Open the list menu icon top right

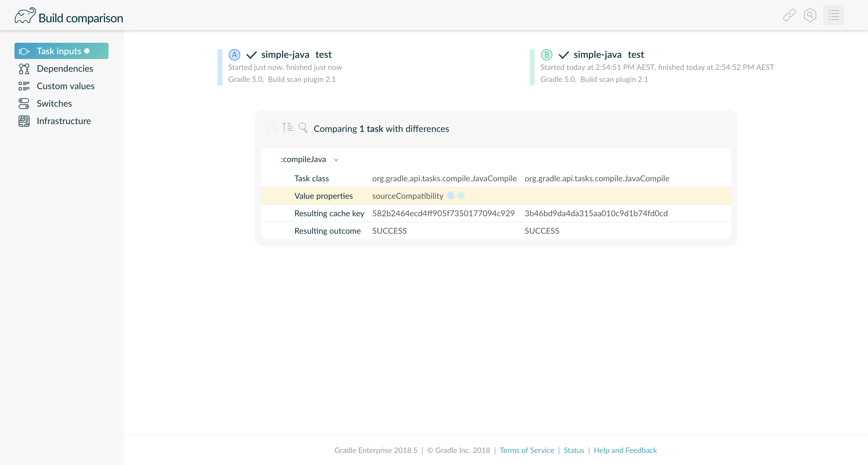833,15
